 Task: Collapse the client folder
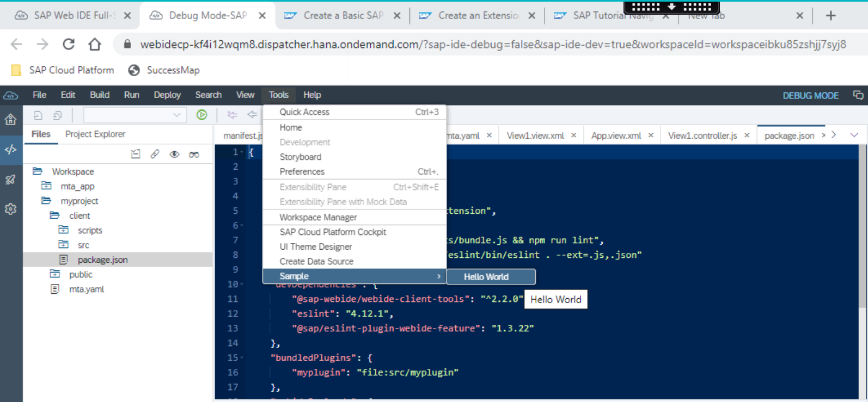point(54,215)
